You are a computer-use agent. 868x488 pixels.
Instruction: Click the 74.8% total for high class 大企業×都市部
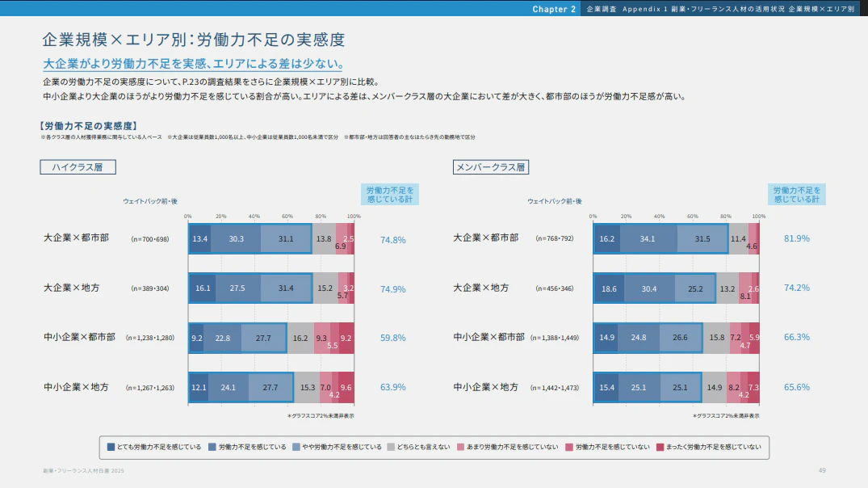click(392, 239)
